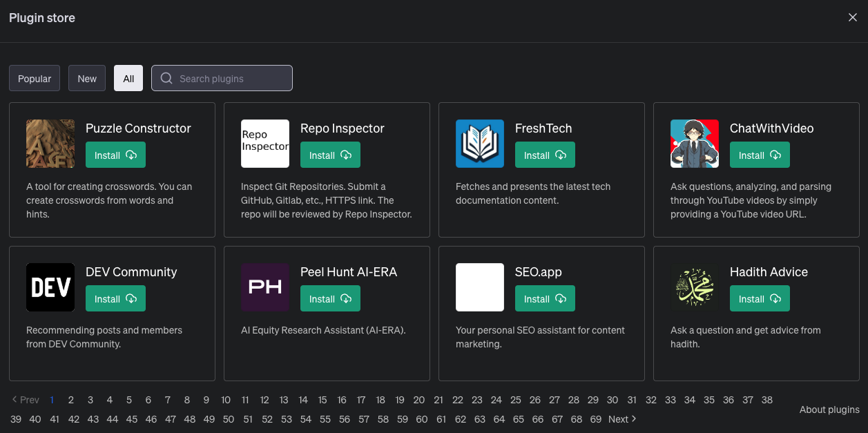Switch to the Popular filter tab
The width and height of the screenshot is (868, 433).
click(x=35, y=78)
